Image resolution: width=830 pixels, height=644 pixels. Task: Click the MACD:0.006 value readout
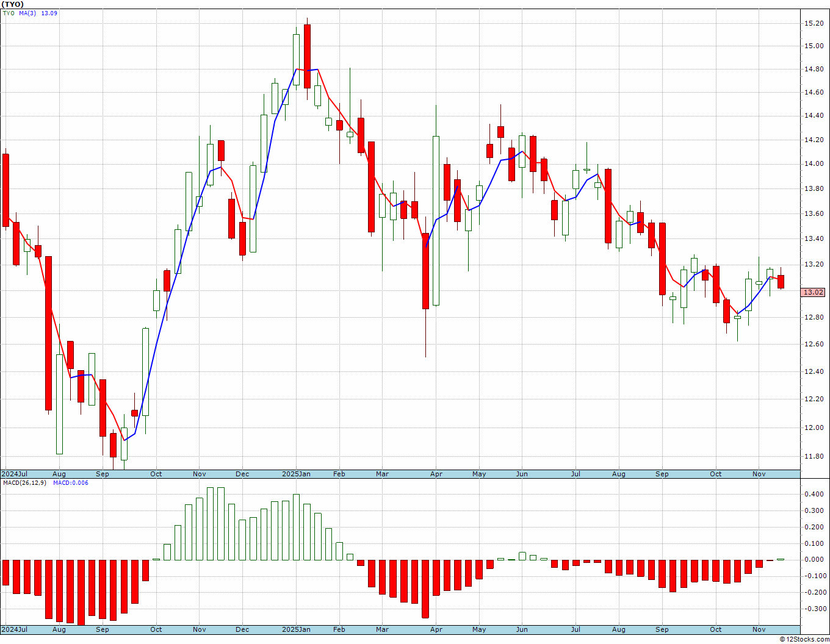(x=70, y=482)
